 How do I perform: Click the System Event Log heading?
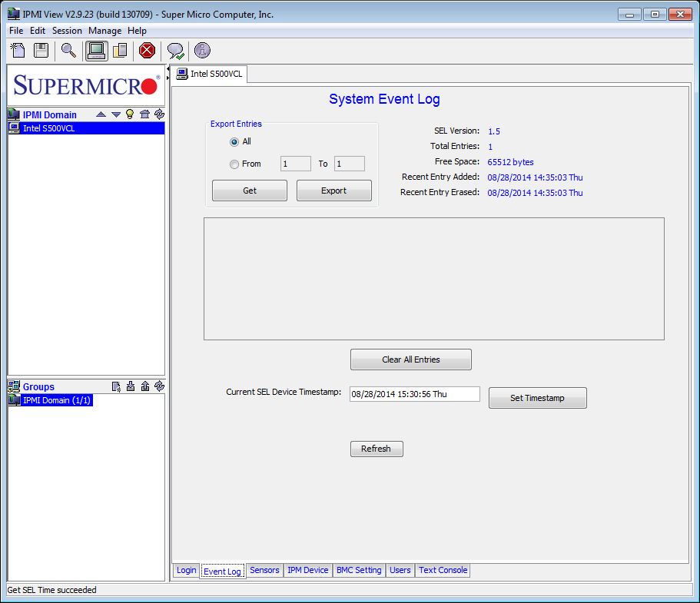tap(384, 99)
